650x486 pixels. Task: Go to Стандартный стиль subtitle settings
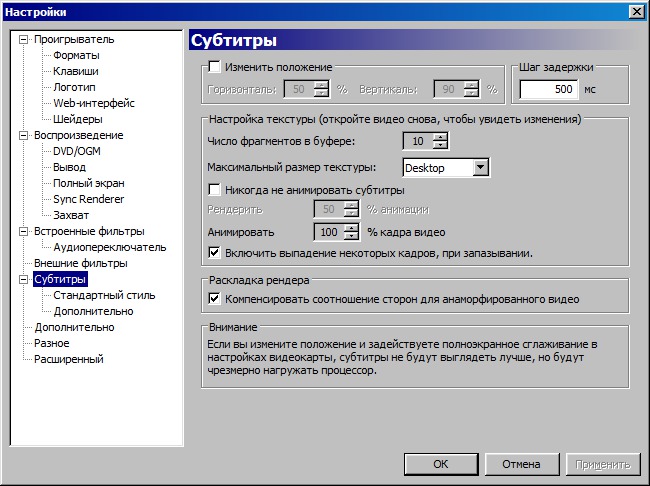coord(104,295)
